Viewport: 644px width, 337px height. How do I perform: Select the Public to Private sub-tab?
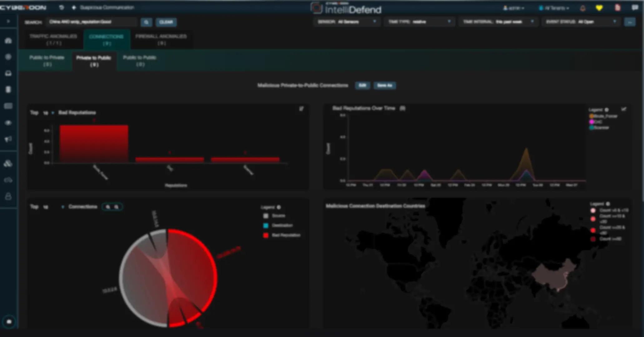tap(47, 61)
